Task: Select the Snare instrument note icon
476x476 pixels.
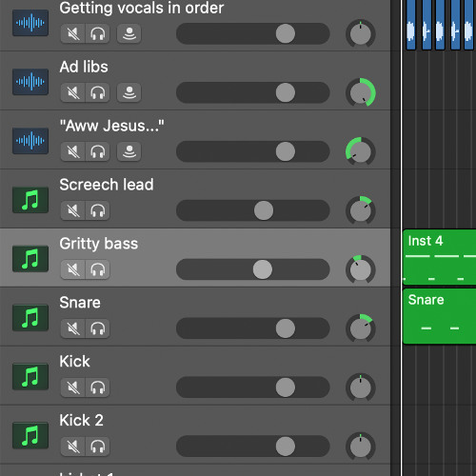Action: coord(30,317)
